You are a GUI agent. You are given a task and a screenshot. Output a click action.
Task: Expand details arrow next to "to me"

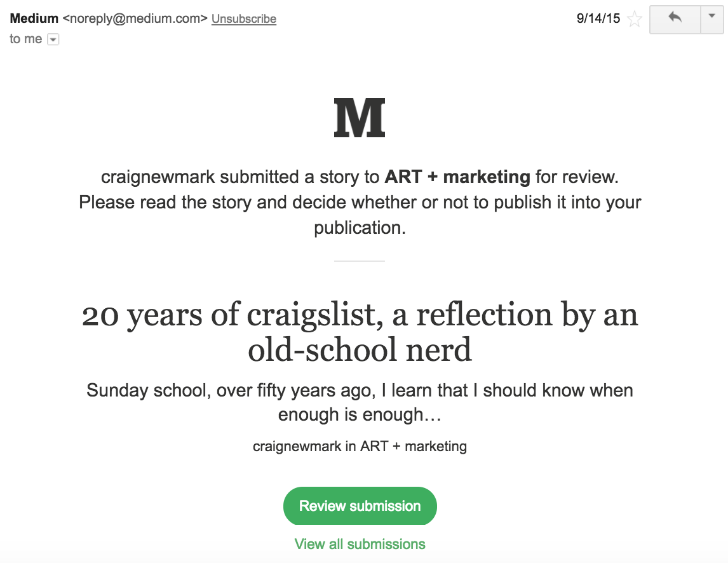(53, 39)
